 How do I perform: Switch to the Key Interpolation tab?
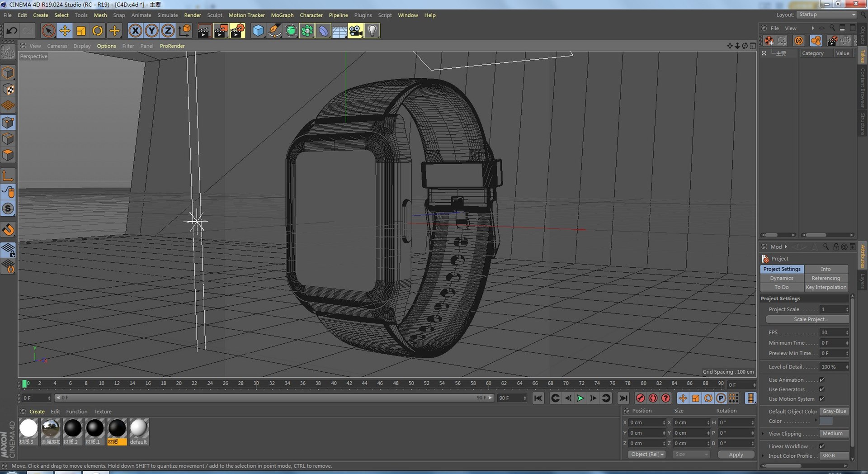coord(826,287)
